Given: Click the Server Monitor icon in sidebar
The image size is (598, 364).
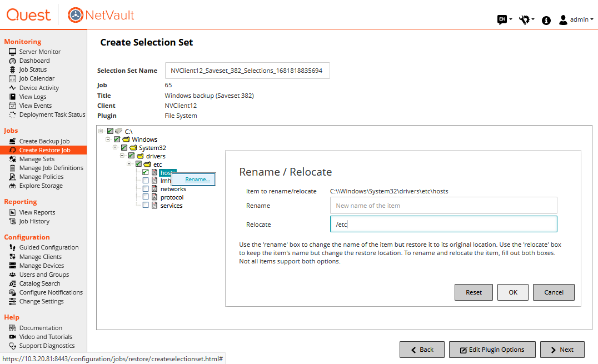Looking at the screenshot, I should [12, 52].
